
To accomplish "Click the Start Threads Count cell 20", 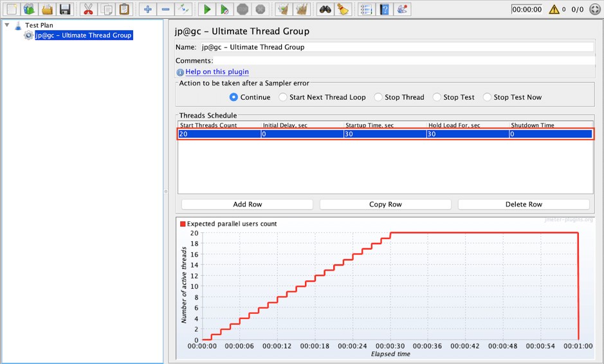I will point(219,134).
